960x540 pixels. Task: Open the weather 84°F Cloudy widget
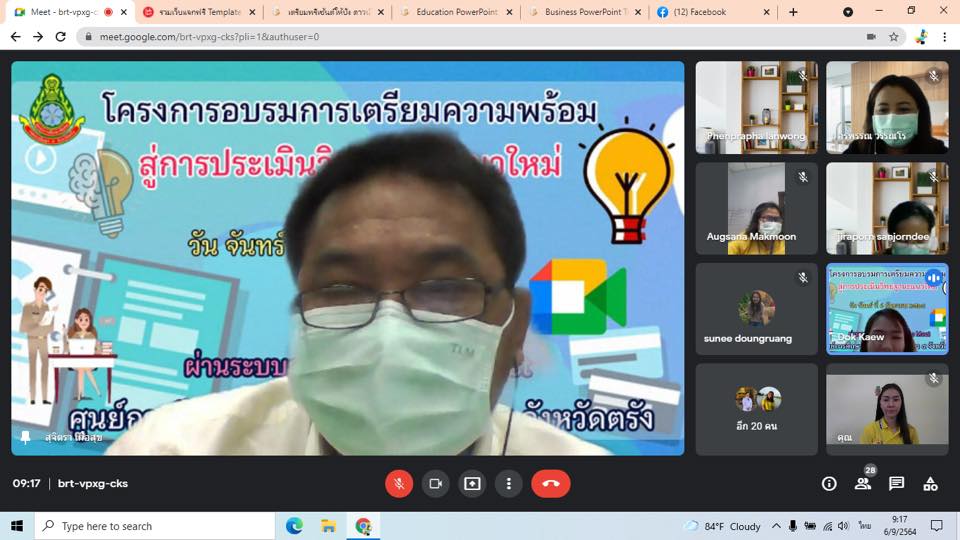[722, 526]
